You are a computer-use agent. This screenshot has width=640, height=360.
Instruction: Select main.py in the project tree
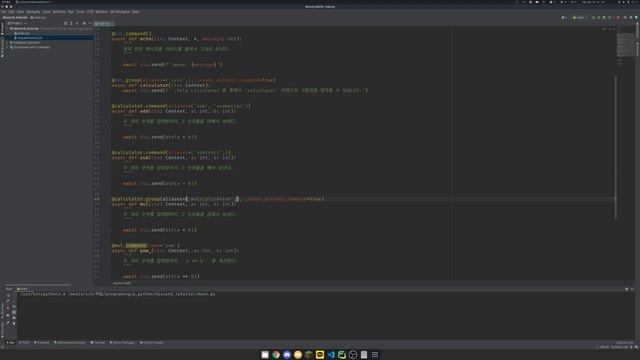pos(23,33)
